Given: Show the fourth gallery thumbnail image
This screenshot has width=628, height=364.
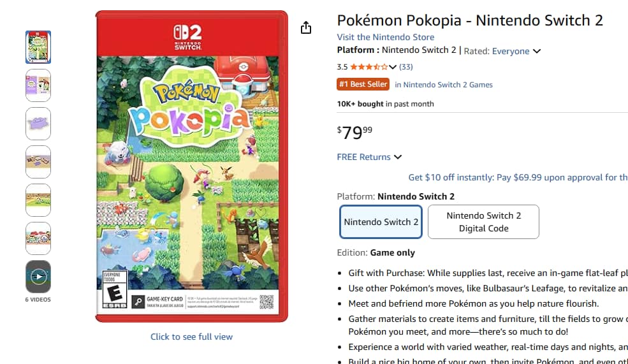Looking at the screenshot, I should tap(38, 162).
